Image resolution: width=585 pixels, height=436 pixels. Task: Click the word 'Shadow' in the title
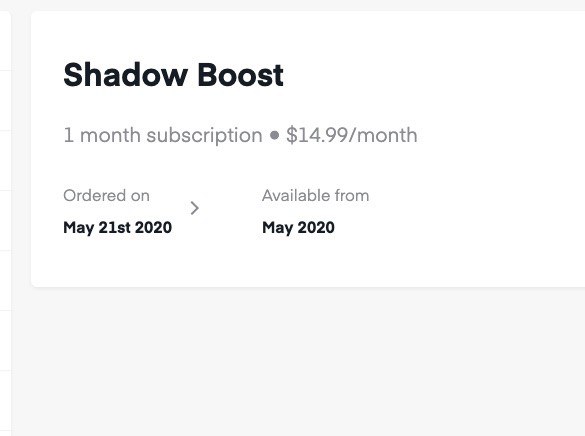point(125,75)
